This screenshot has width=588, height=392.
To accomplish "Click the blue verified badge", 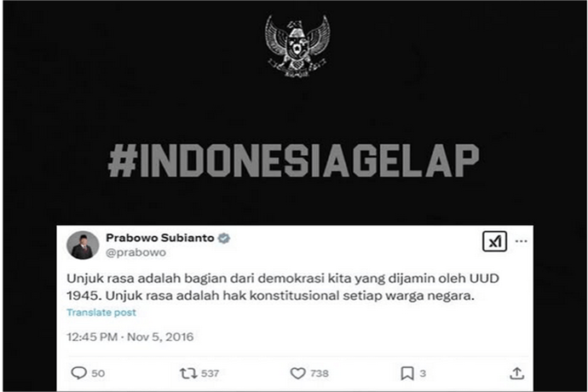I will 224,238.
